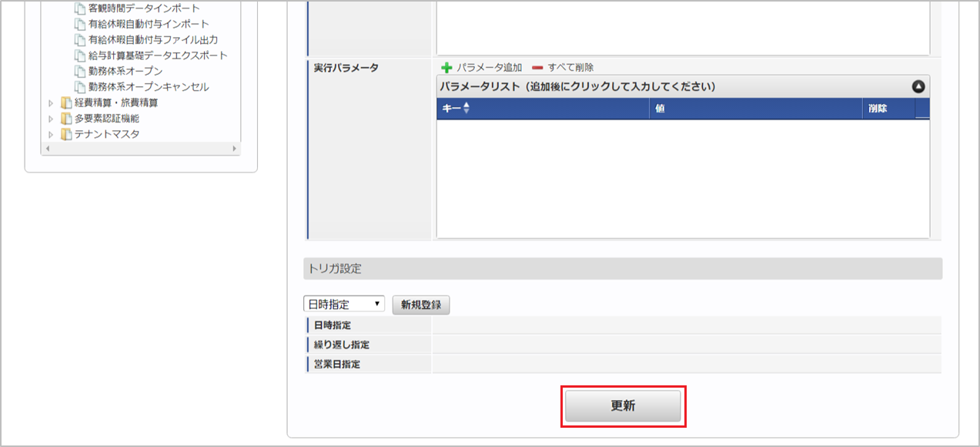
Task: Click the document icon of 客観時間データインポート
Action: (80, 8)
